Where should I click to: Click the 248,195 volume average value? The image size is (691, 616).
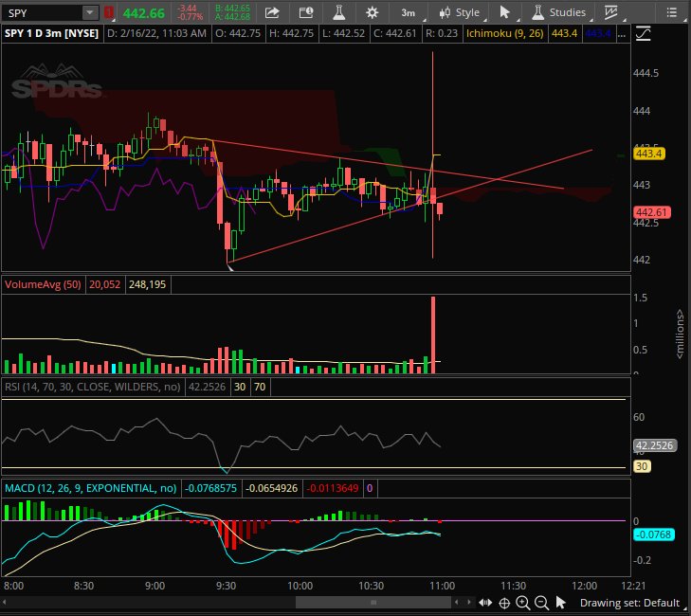[147, 284]
